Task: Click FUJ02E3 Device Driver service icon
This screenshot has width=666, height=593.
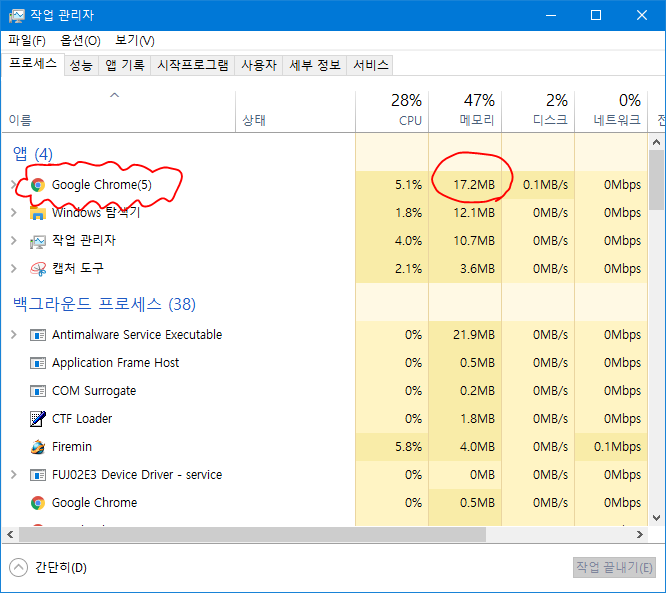Action: (38, 475)
